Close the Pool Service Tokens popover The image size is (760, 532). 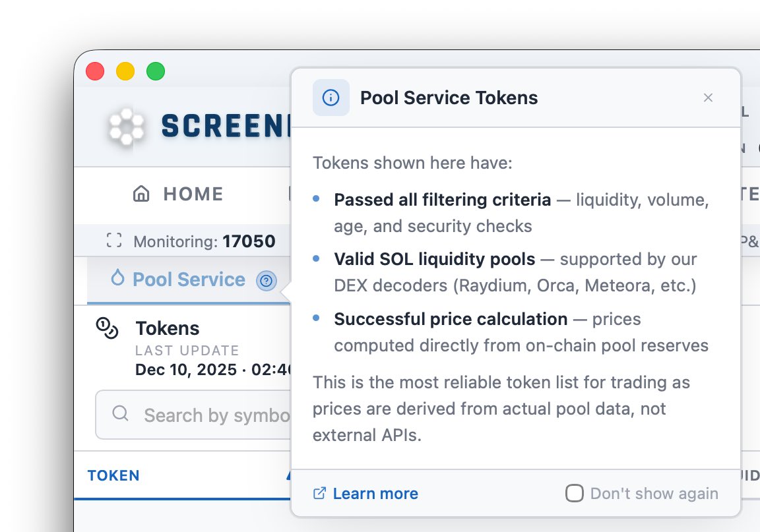pyautogui.click(x=708, y=98)
